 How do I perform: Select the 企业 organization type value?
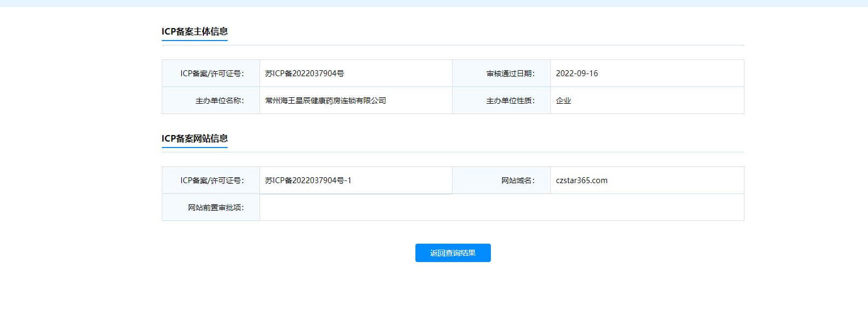[x=563, y=100]
